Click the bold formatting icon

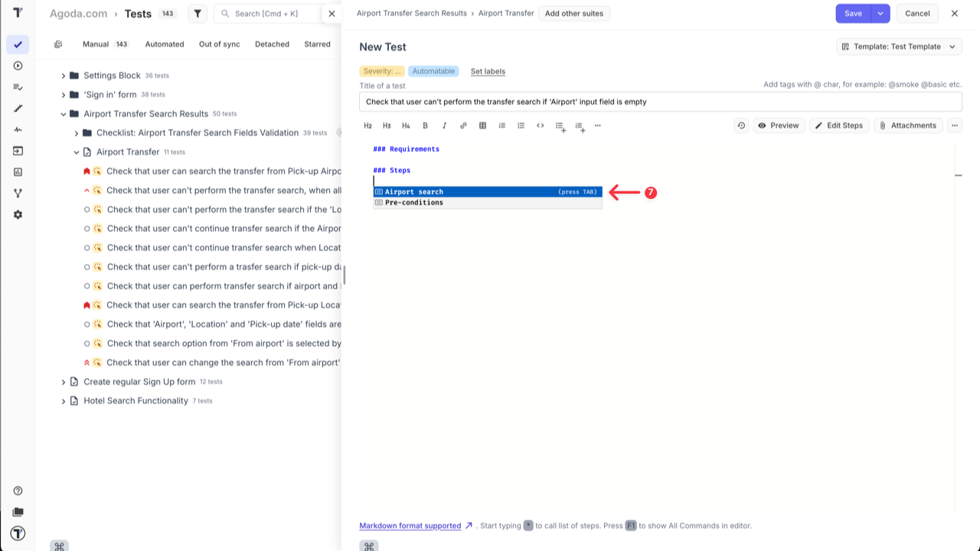coord(426,126)
